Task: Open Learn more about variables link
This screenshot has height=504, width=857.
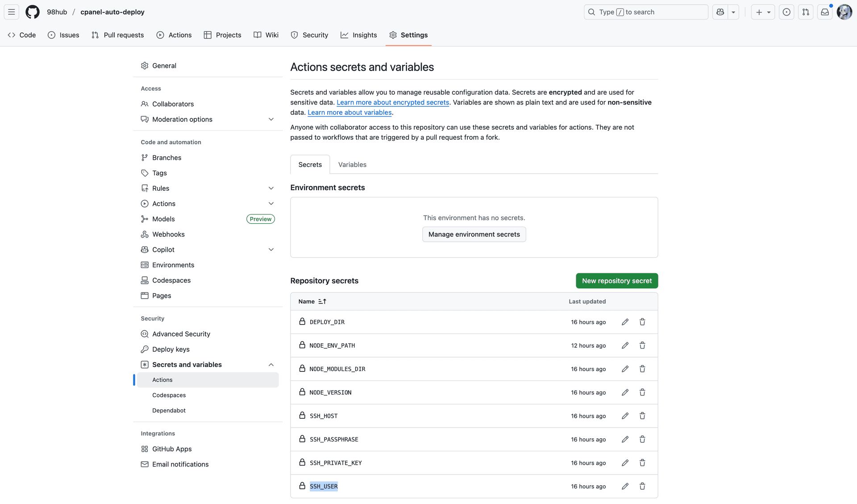Action: point(349,112)
